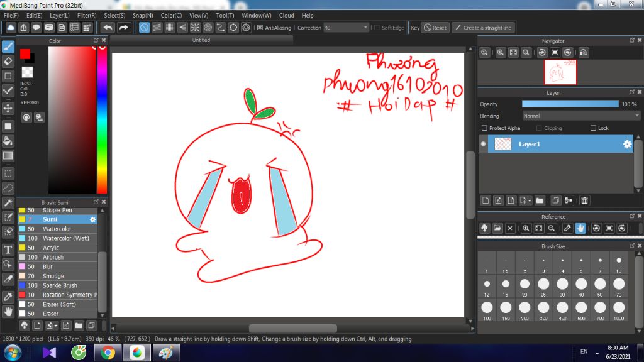Create a new layer folder
Screen dimensions: 644x362
(x=540, y=200)
